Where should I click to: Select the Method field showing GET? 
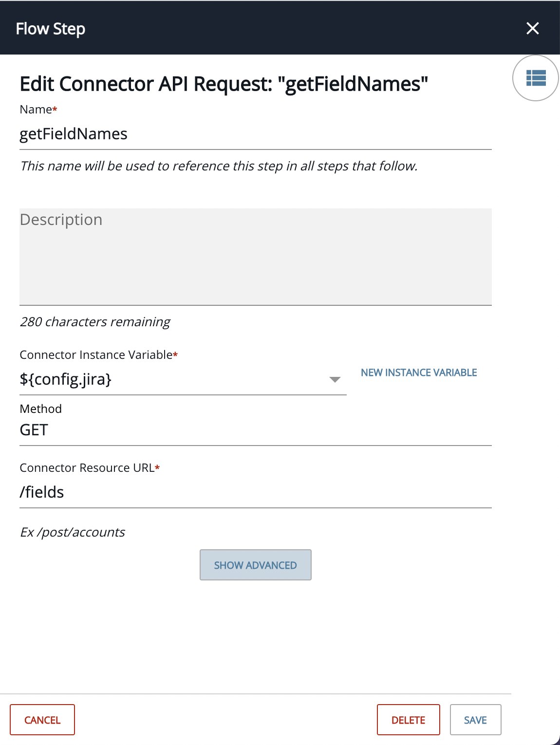pos(256,430)
